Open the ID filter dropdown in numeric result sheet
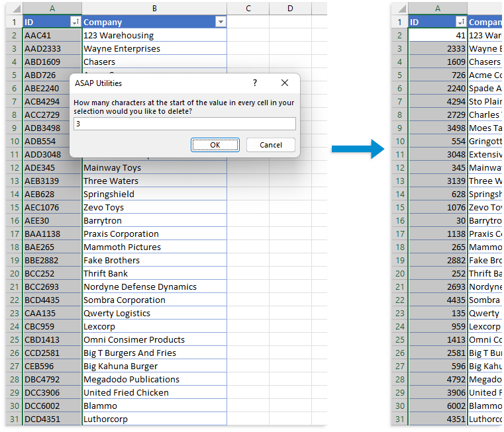Screen dimensions: 504x432 [460, 22]
